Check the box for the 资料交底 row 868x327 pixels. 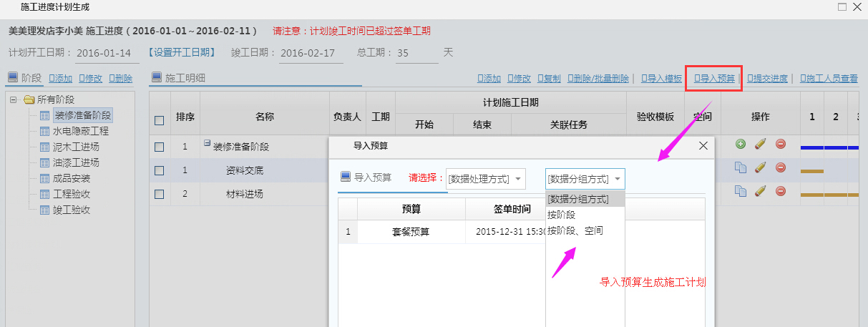click(x=160, y=170)
